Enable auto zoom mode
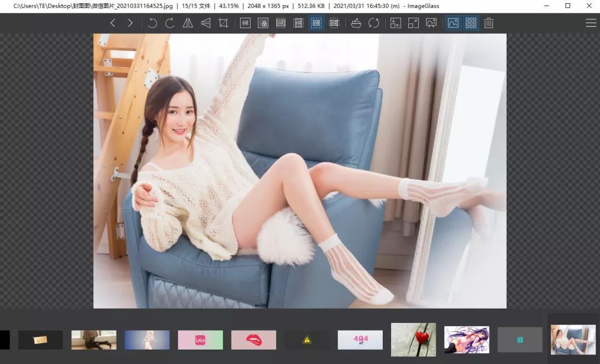This screenshot has width=600, height=364. pyautogui.click(x=246, y=23)
